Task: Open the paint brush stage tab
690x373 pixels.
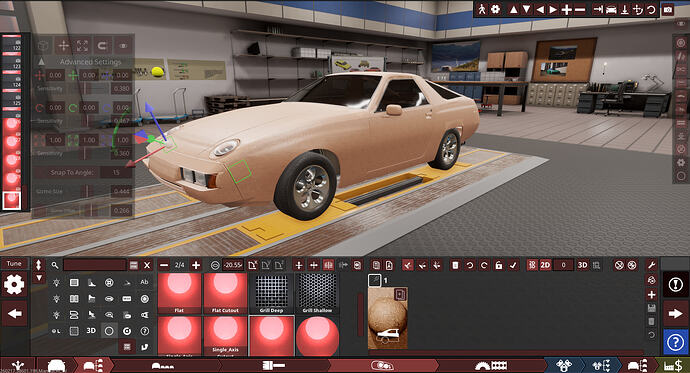Action: 274,365
